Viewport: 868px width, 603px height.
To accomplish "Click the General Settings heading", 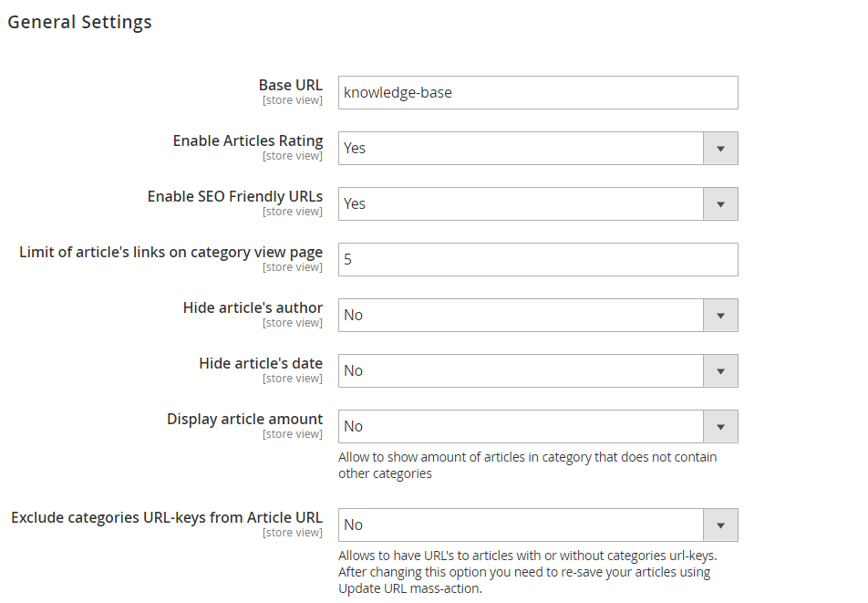I will click(79, 22).
